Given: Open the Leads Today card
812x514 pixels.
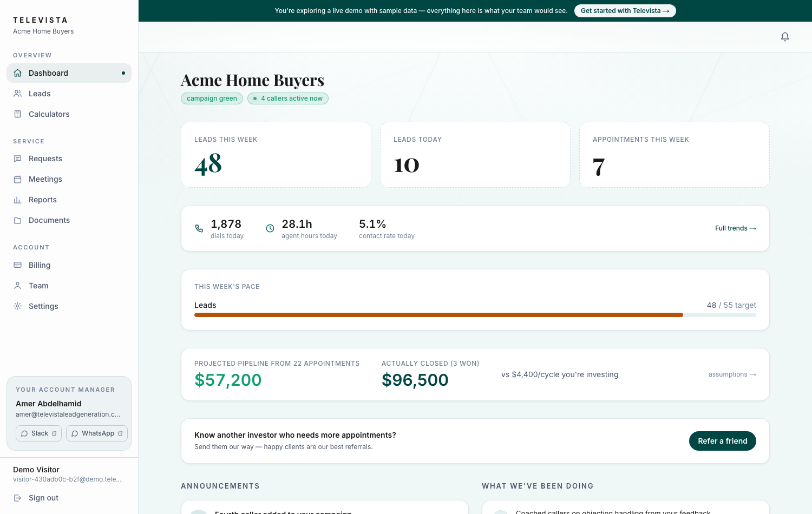Looking at the screenshot, I should click(475, 155).
